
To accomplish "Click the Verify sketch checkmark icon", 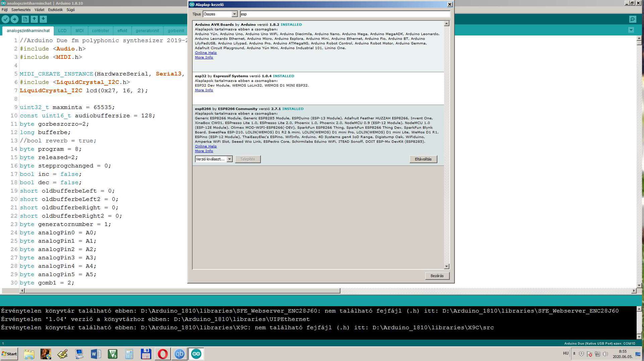I will [x=5, y=19].
